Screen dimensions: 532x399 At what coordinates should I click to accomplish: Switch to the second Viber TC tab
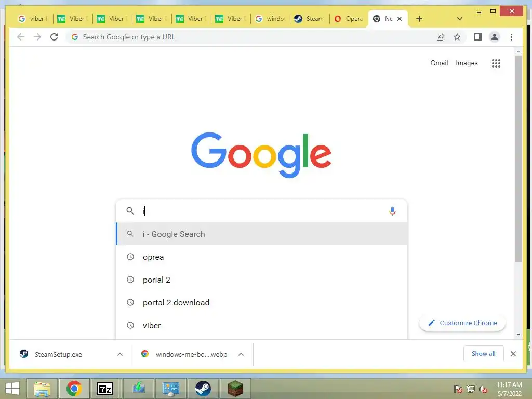[112, 19]
